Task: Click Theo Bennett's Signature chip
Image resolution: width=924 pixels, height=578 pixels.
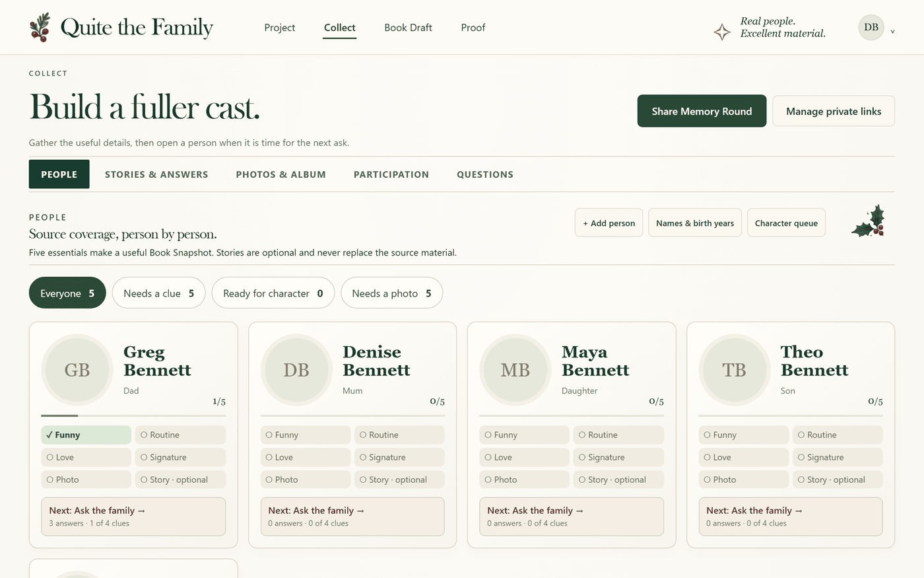Action: pyautogui.click(x=838, y=457)
